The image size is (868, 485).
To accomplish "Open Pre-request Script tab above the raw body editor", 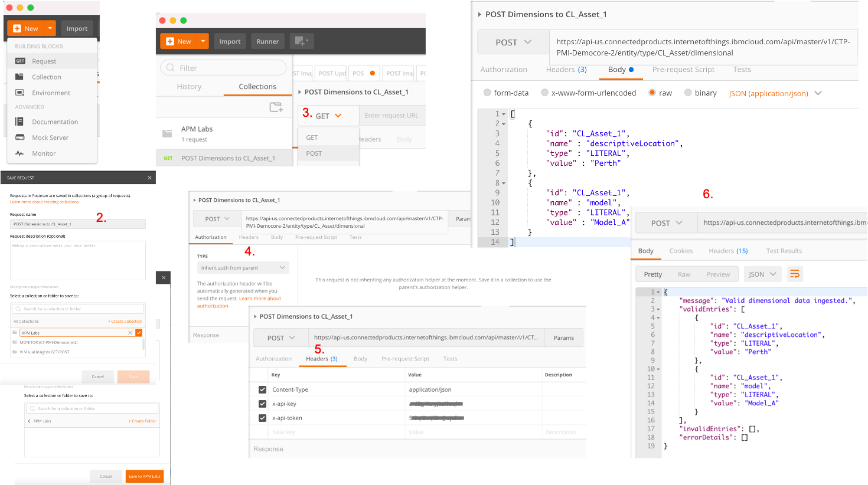I will (683, 70).
